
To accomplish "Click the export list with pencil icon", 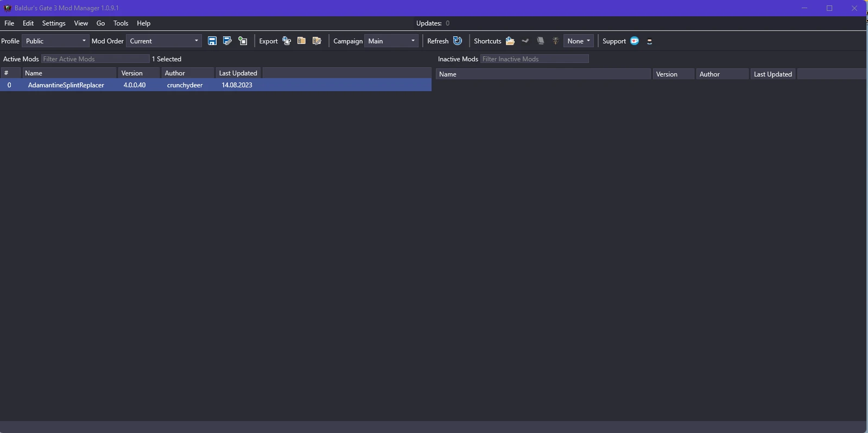I will click(317, 41).
